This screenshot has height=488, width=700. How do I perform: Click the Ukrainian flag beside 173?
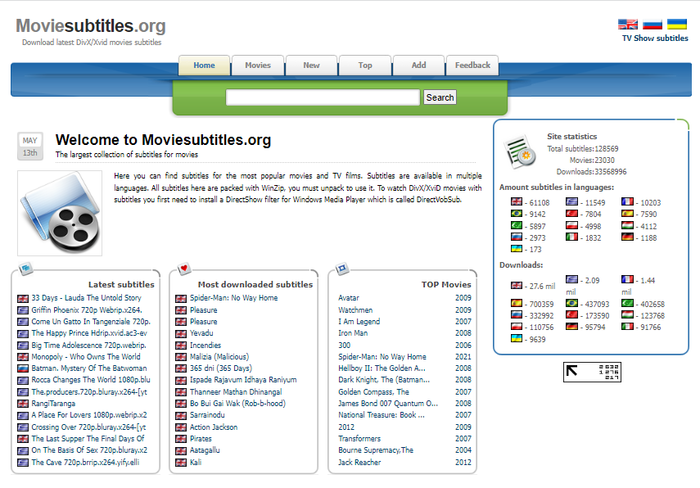(517, 249)
